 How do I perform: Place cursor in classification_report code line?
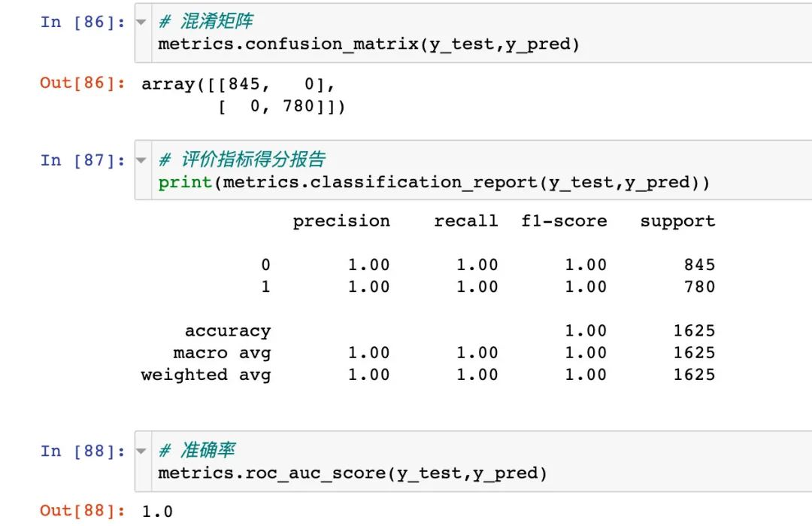coord(434,183)
